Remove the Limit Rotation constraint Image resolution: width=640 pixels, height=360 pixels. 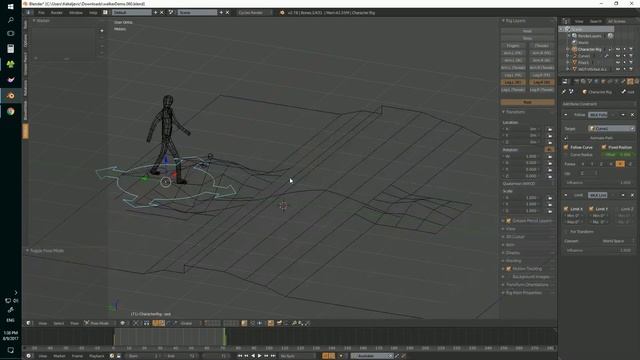tap(632, 196)
